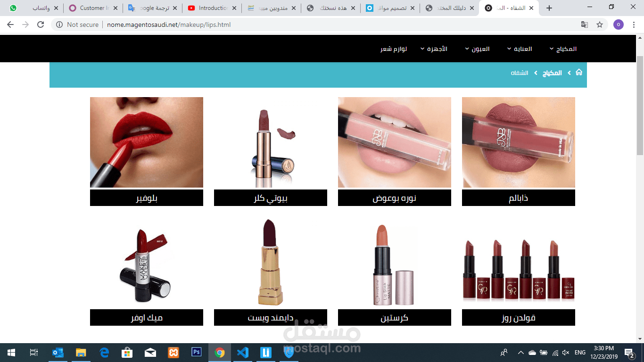Open a new browser tab
Viewport: 644px width, 362px height.
[549, 8]
